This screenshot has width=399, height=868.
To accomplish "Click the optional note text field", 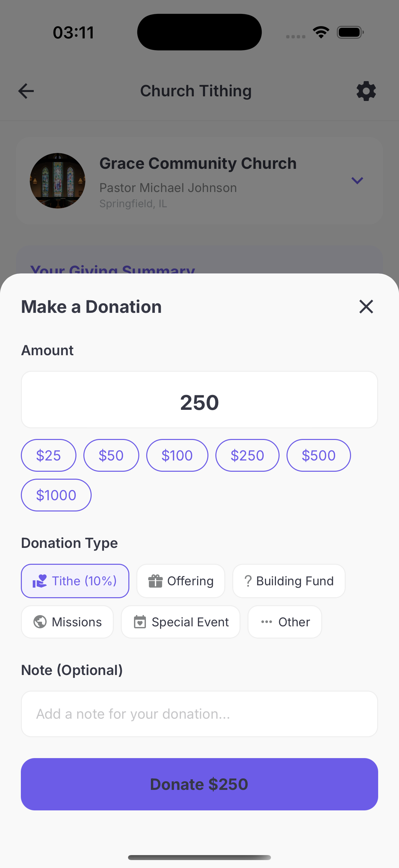I will point(199,714).
